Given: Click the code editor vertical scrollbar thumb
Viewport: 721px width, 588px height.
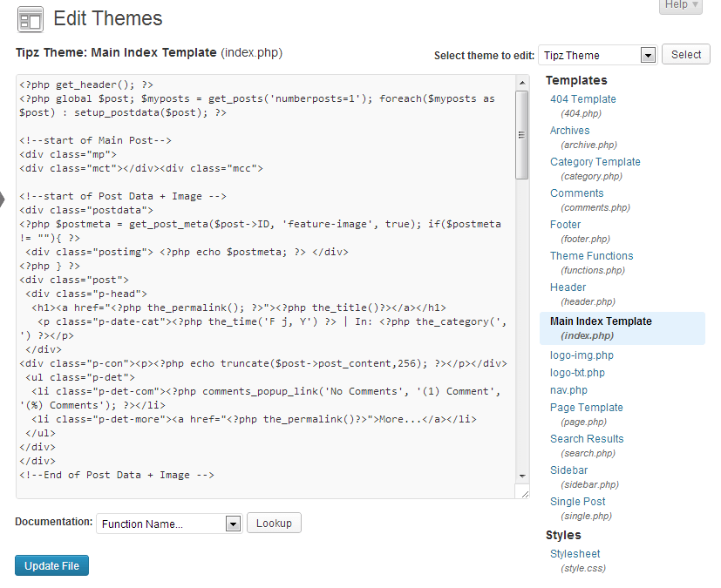Looking at the screenshot, I should [522, 135].
